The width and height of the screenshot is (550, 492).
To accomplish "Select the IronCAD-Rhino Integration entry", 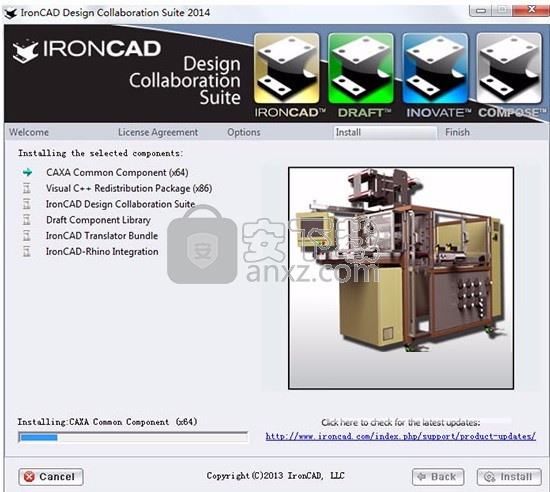I will tap(102, 251).
